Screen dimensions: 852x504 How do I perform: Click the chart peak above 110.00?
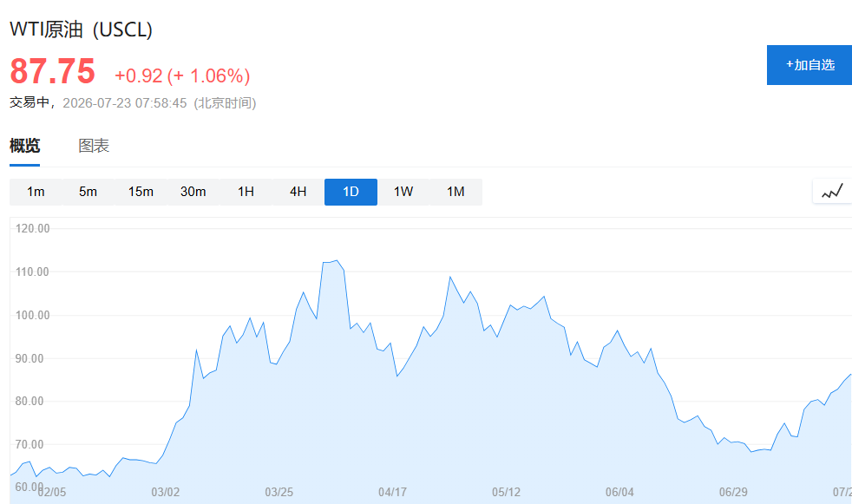(337, 261)
